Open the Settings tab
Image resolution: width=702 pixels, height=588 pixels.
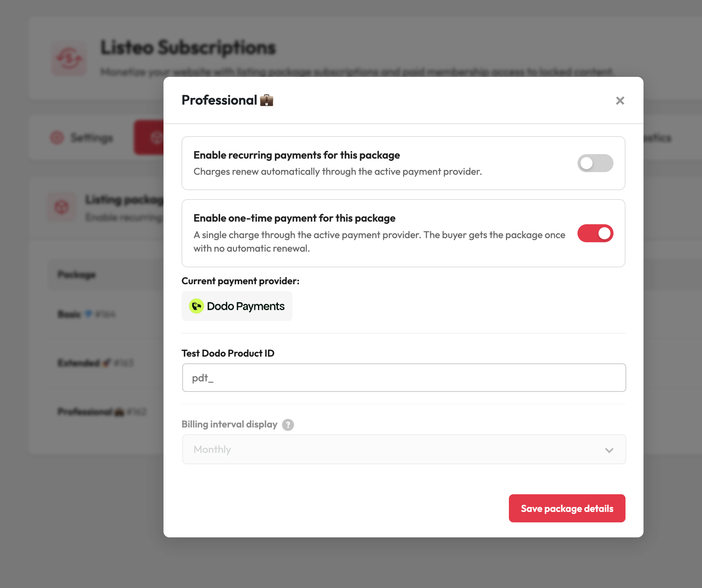pos(82,138)
